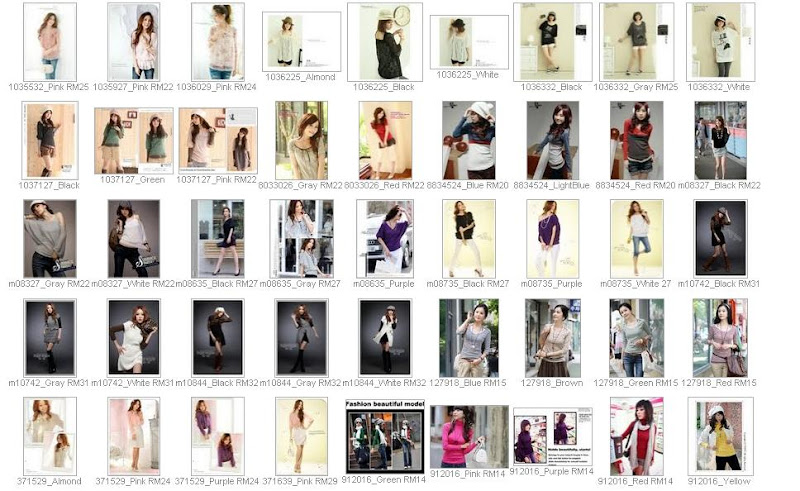Click the m08327_White RM22 file name
The width and height of the screenshot is (800, 491).
click(133, 284)
